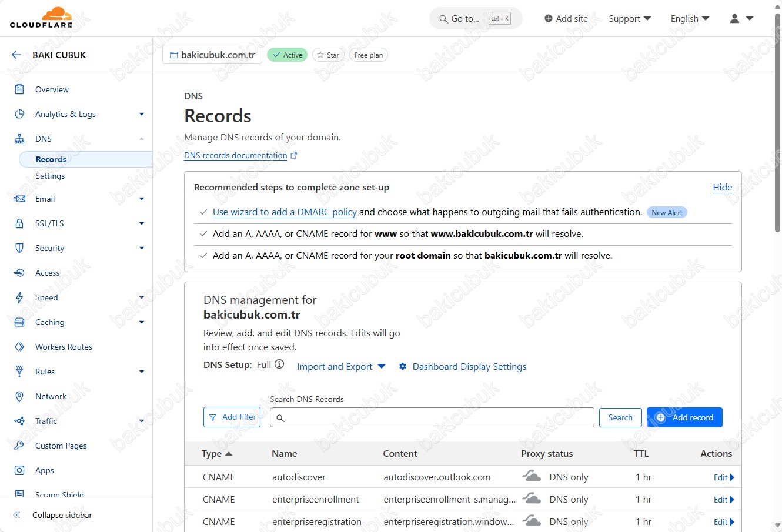Click the external link icon after DNS records documentation
Screen dimensions: 782x532
pos(294,155)
